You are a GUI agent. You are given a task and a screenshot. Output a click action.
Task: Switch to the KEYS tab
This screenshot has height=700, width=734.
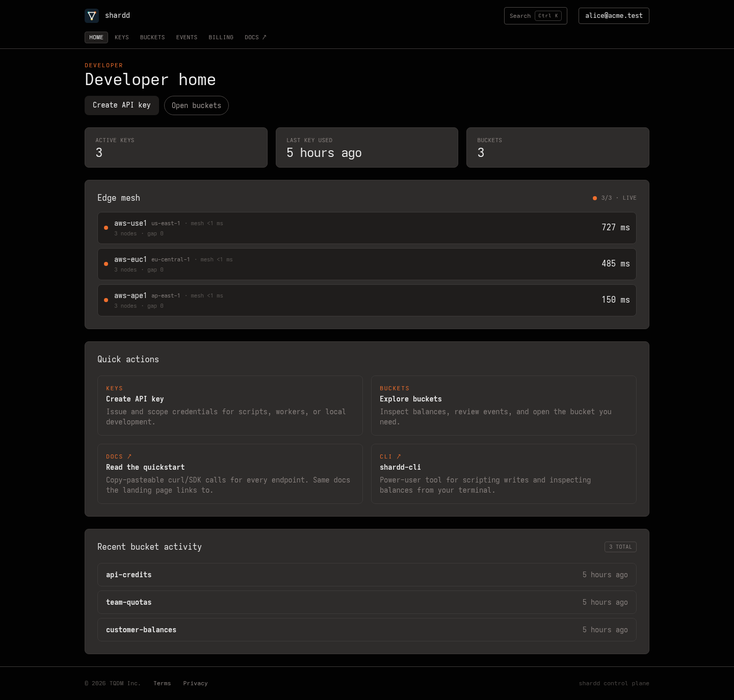tap(122, 37)
